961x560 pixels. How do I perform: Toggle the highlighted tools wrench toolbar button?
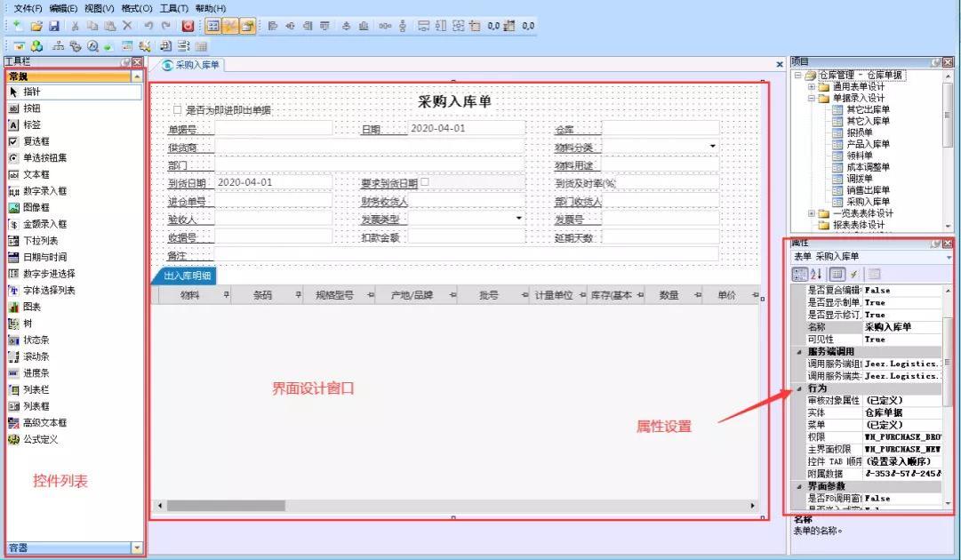(x=230, y=26)
